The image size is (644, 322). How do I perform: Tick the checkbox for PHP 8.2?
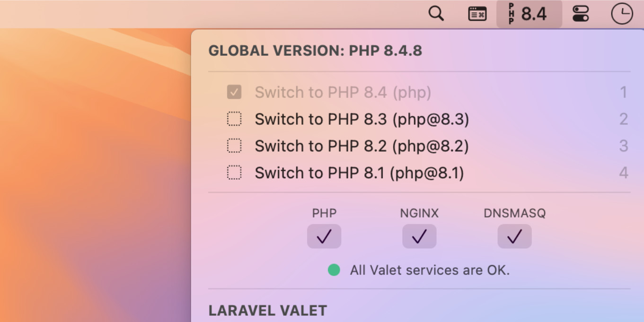(x=234, y=146)
